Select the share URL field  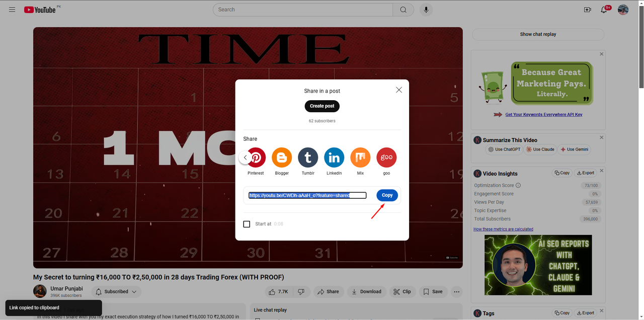[307, 195]
